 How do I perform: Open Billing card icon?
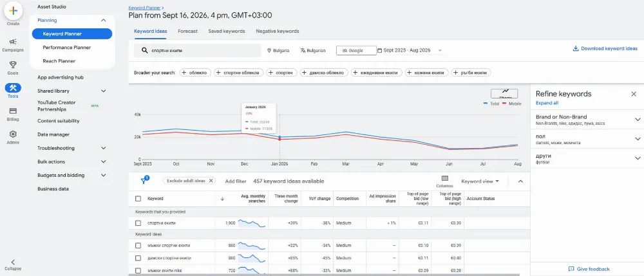[13, 111]
